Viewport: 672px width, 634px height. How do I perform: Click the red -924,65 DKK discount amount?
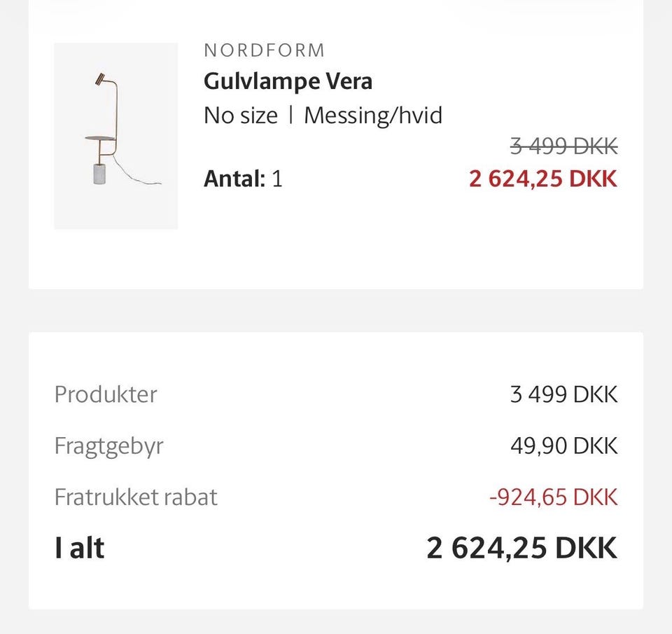pos(553,497)
